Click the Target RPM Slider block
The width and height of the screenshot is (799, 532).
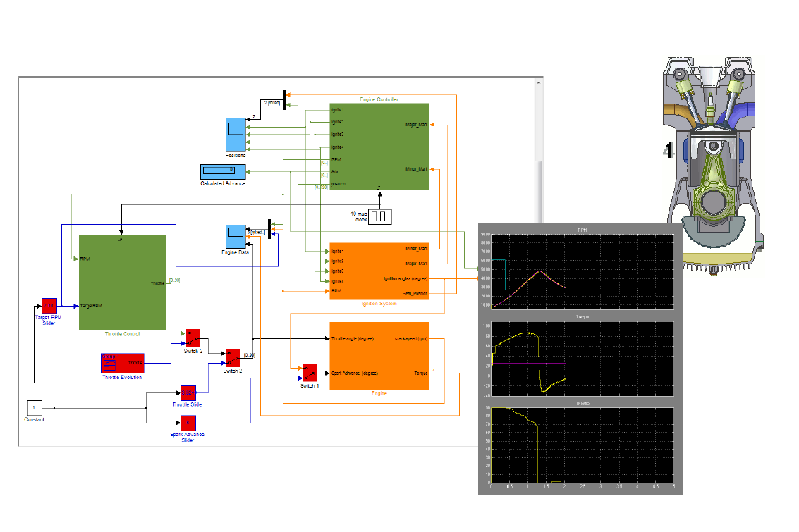coord(49,306)
